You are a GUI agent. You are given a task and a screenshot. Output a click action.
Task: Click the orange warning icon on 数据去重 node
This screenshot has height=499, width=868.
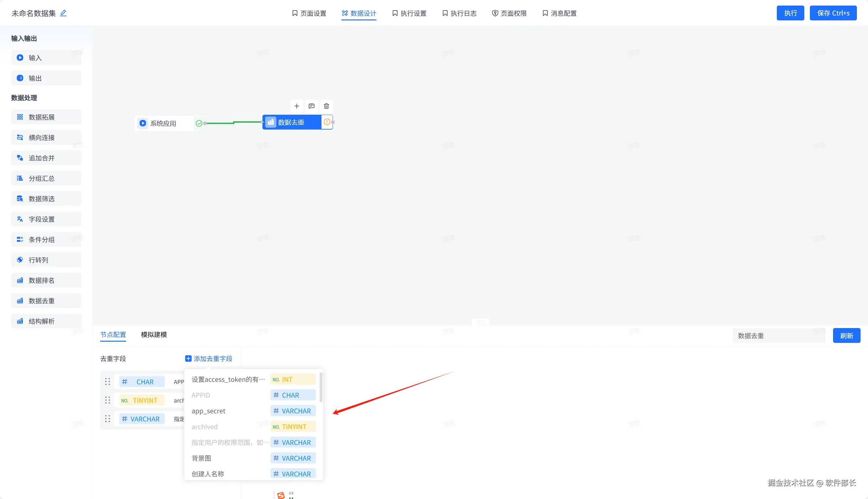tap(326, 122)
